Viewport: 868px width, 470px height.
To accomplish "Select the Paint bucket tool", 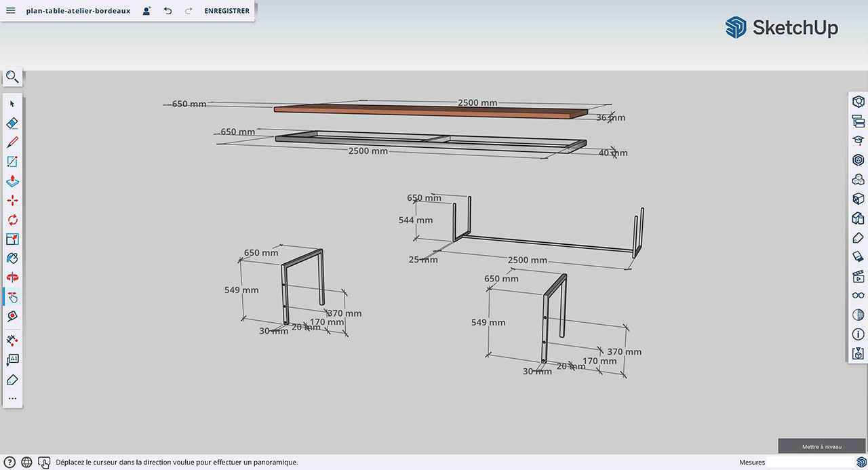I will coord(12,258).
